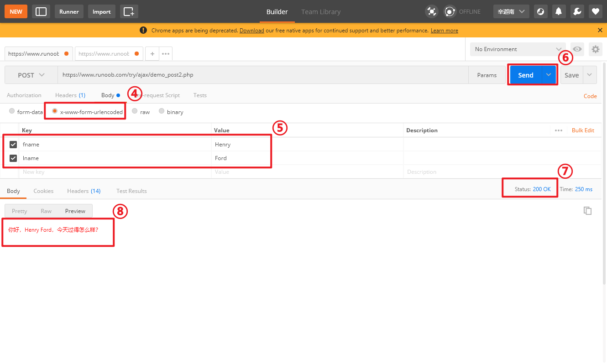The height and width of the screenshot is (364, 607).
Task: Follow the Learn more link in banner
Action: 444,31
